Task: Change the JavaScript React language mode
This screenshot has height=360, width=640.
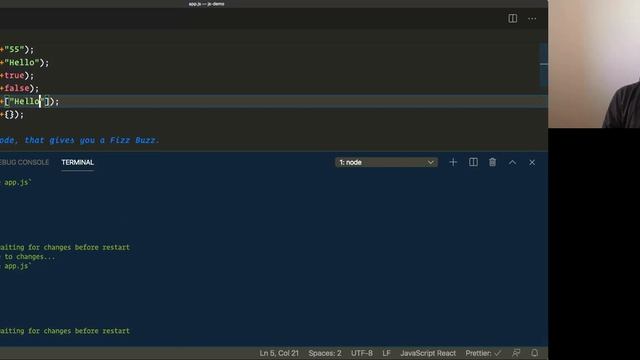Action: tap(428, 353)
